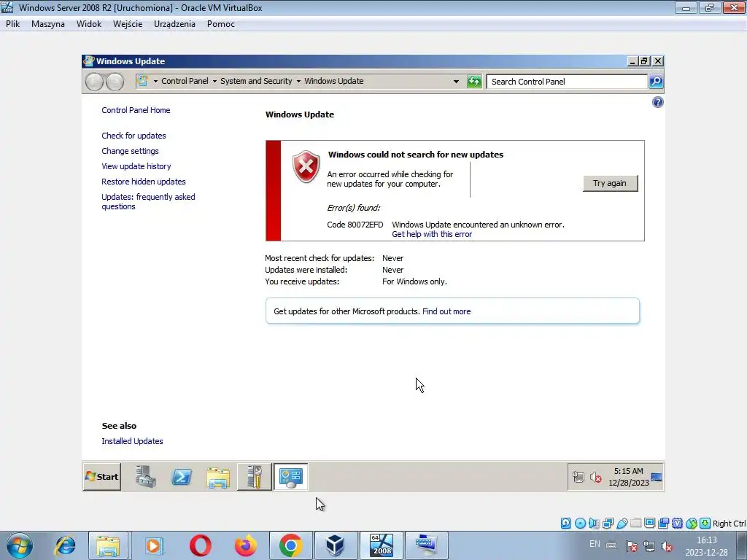Click the Code 80072EFD error text
This screenshot has width=747, height=560.
[355, 225]
